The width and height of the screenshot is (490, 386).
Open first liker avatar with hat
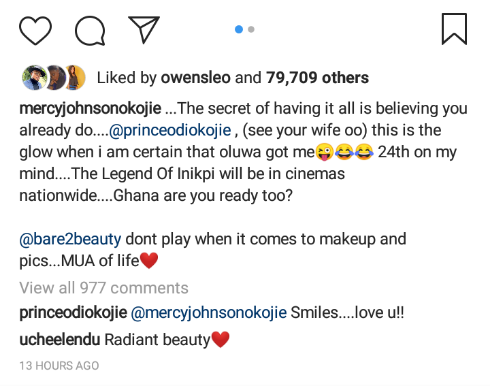pos(34,77)
